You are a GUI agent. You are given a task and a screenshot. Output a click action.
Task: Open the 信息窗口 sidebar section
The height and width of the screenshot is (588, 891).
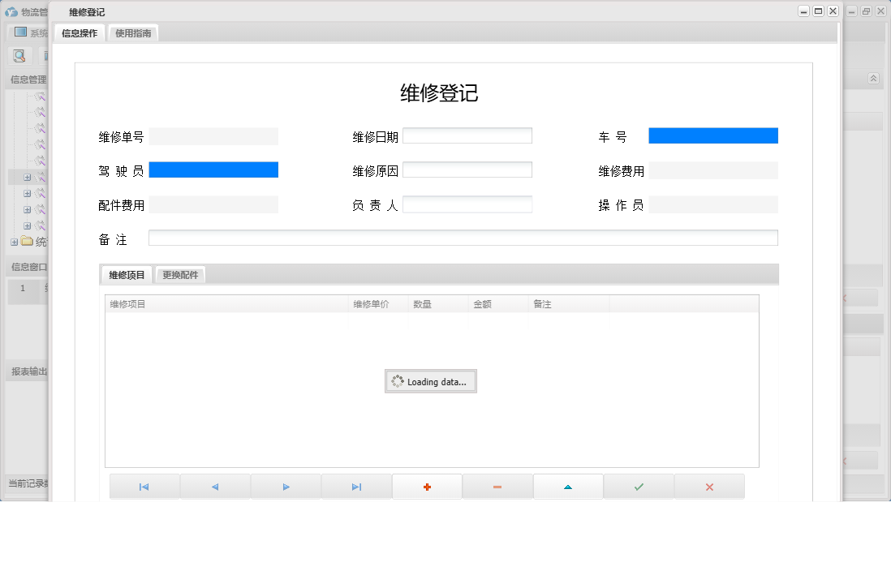(x=26, y=265)
